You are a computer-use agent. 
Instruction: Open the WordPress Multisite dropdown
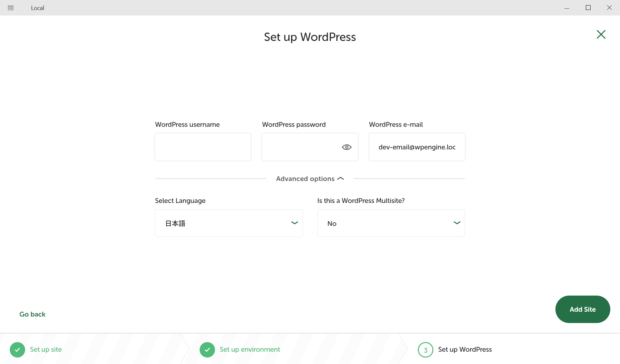click(391, 223)
